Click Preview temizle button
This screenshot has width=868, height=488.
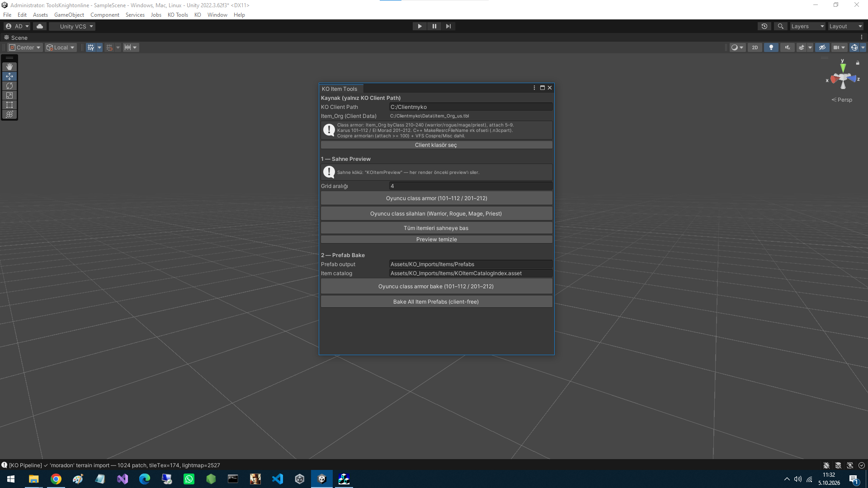click(436, 239)
